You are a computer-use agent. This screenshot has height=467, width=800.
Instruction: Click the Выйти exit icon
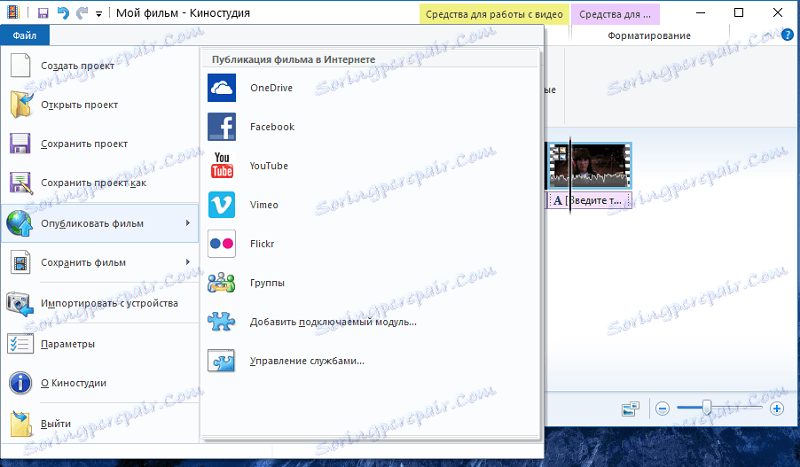click(x=20, y=424)
